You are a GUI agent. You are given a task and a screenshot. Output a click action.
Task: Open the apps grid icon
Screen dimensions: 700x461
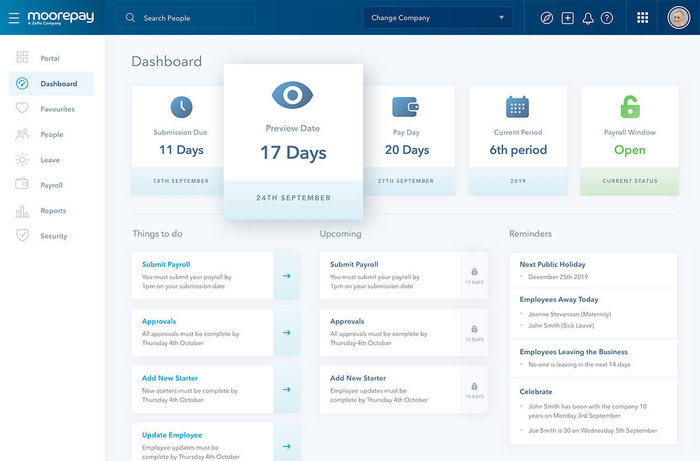click(x=642, y=18)
